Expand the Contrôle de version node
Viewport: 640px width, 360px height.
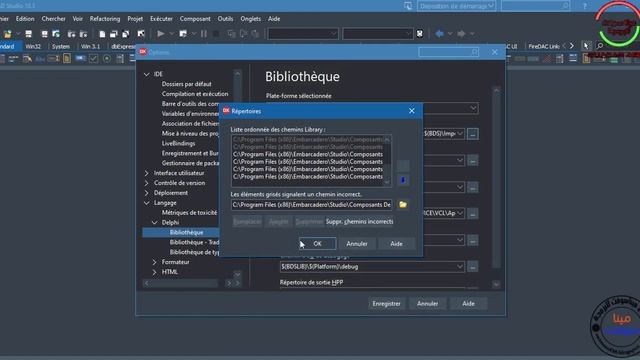147,183
